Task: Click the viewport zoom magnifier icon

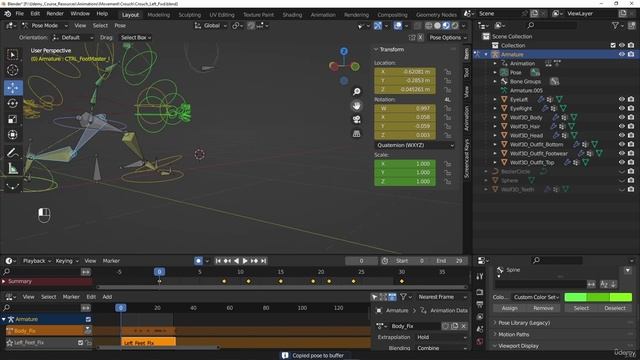Action: pyautogui.click(x=356, y=91)
